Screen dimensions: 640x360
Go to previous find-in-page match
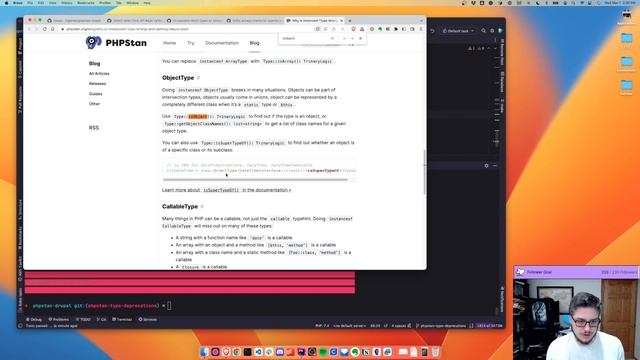click(x=344, y=38)
